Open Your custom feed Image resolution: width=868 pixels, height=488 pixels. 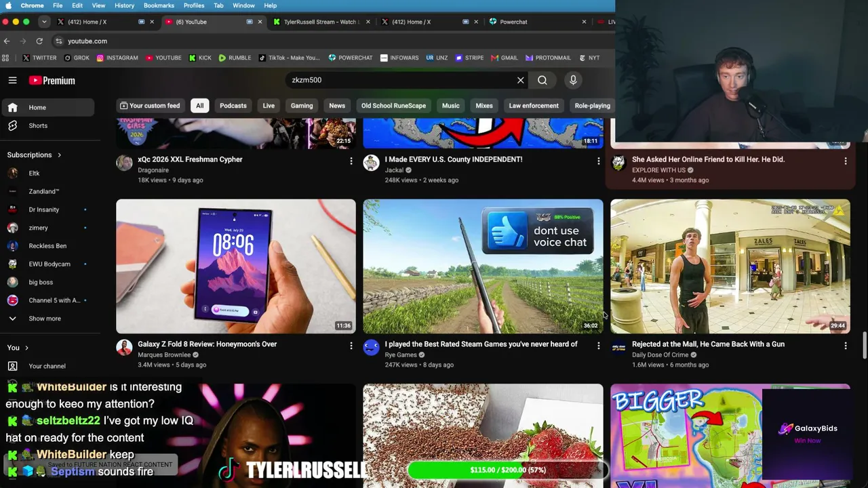(x=150, y=106)
